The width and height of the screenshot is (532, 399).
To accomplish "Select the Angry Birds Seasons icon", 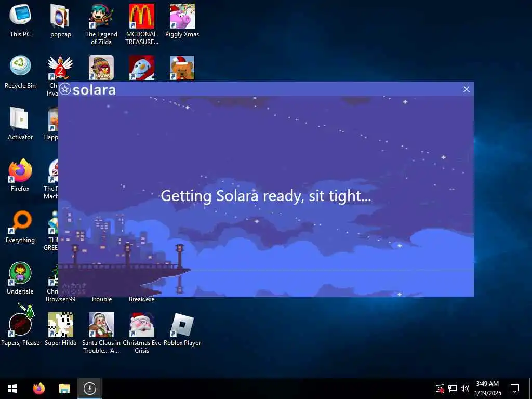I will point(101,68).
